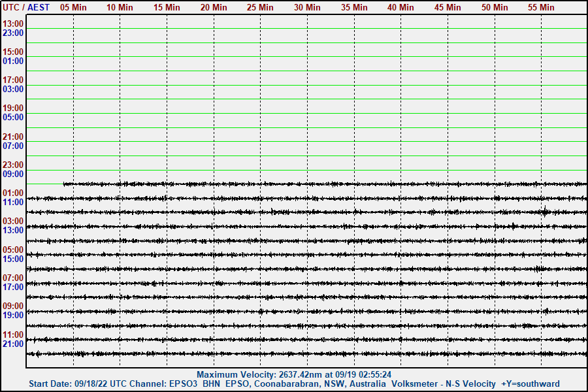Viewport: 588px width, 392px height.
Task: Select the blue 01:00 AEST row label
Action: pyautogui.click(x=13, y=61)
